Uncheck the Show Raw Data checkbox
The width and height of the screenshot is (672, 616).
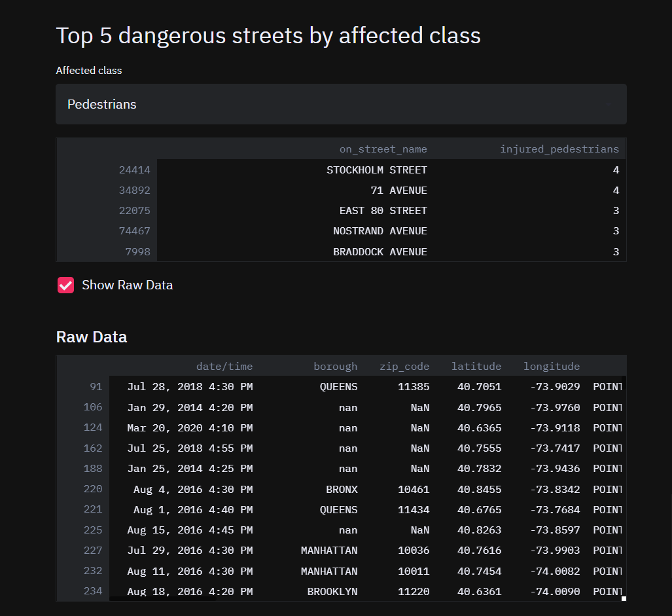[x=65, y=285]
